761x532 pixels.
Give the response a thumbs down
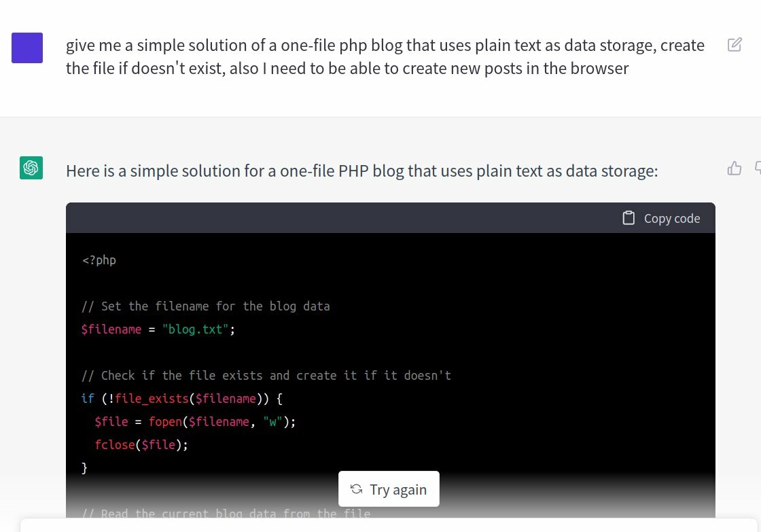click(x=758, y=169)
